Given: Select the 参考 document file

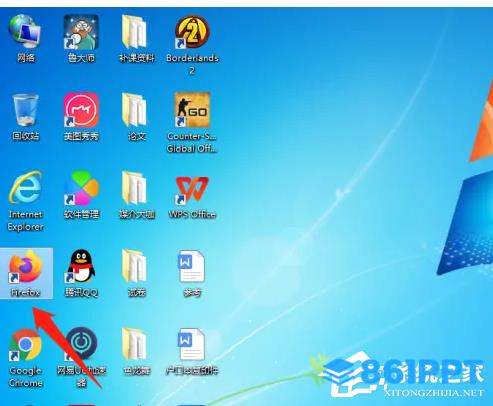Looking at the screenshot, I should coord(192,273).
